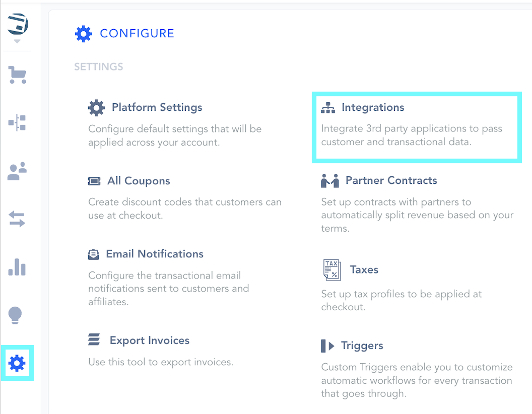The height and width of the screenshot is (414, 532).
Task: Open Platform Settings
Action: pos(157,107)
